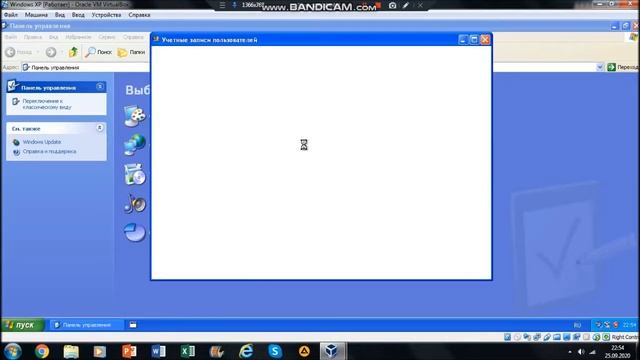Click the VirtualBox display status icon
This screenshot has width=640, height=360.
[x=567, y=337]
